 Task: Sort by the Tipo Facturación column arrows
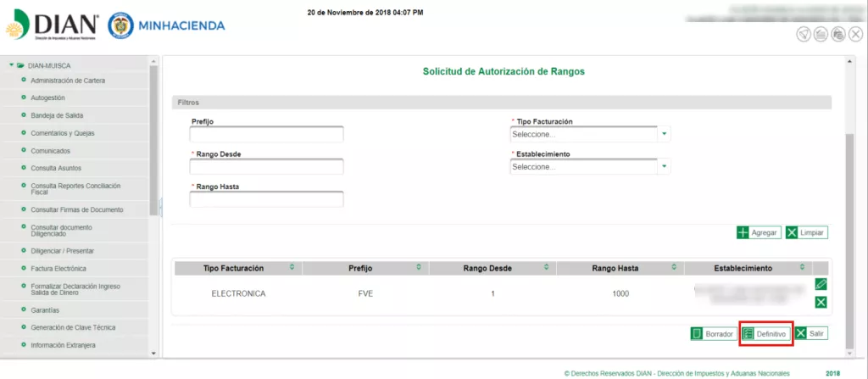click(x=292, y=268)
